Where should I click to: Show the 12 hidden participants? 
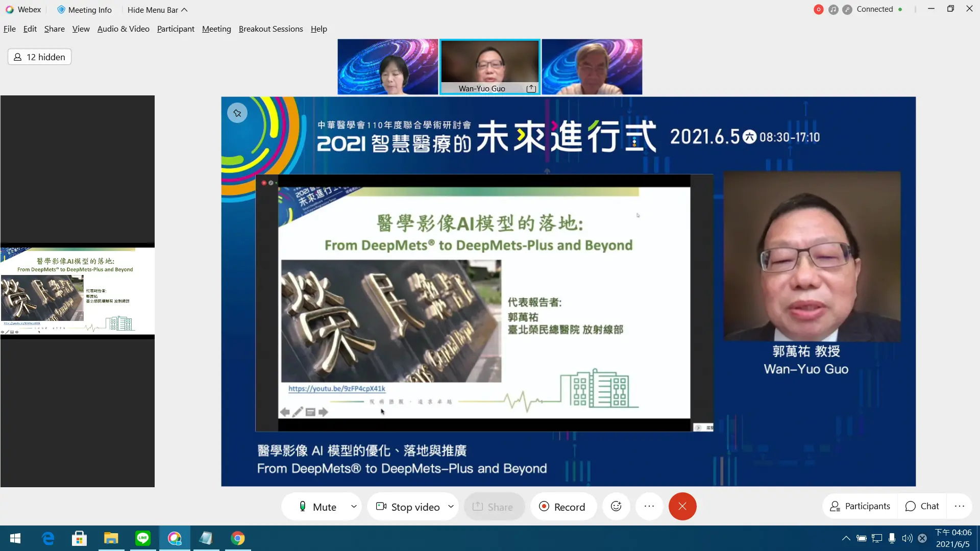pos(40,57)
